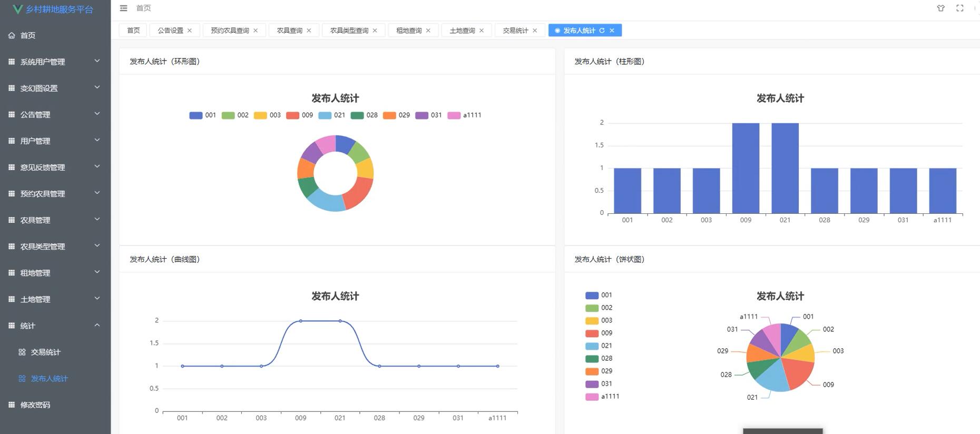This screenshot has height=434, width=980.
Task: Collapse the 统计 menu chevron
Action: coord(97,325)
